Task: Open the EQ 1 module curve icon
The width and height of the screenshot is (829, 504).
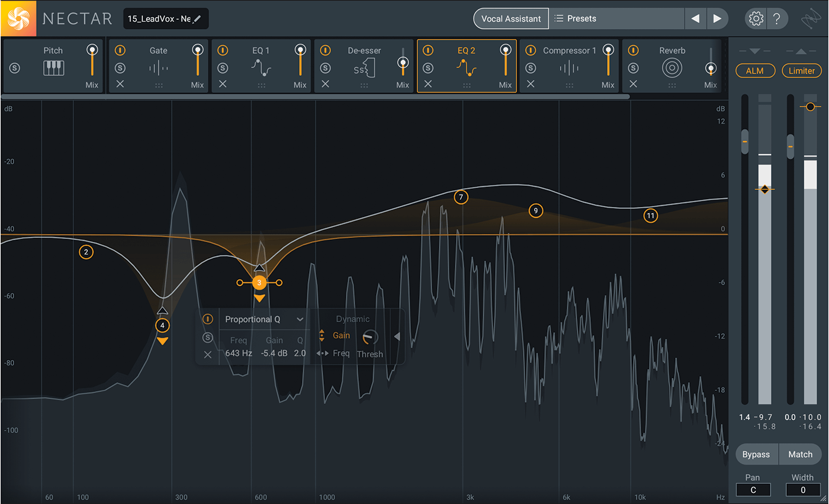Action: click(261, 66)
